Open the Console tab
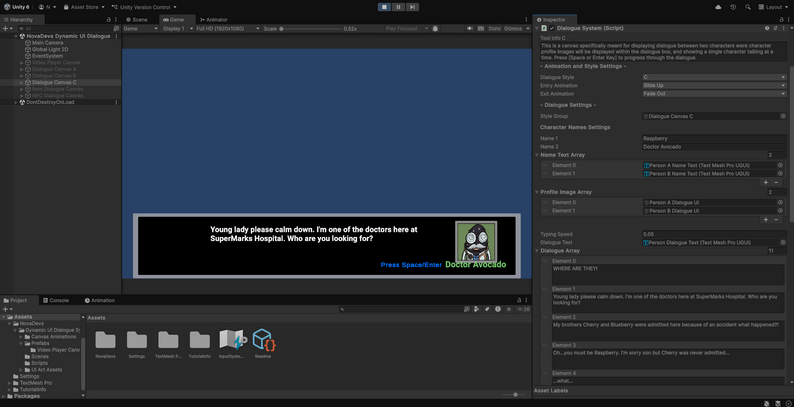 click(55, 300)
